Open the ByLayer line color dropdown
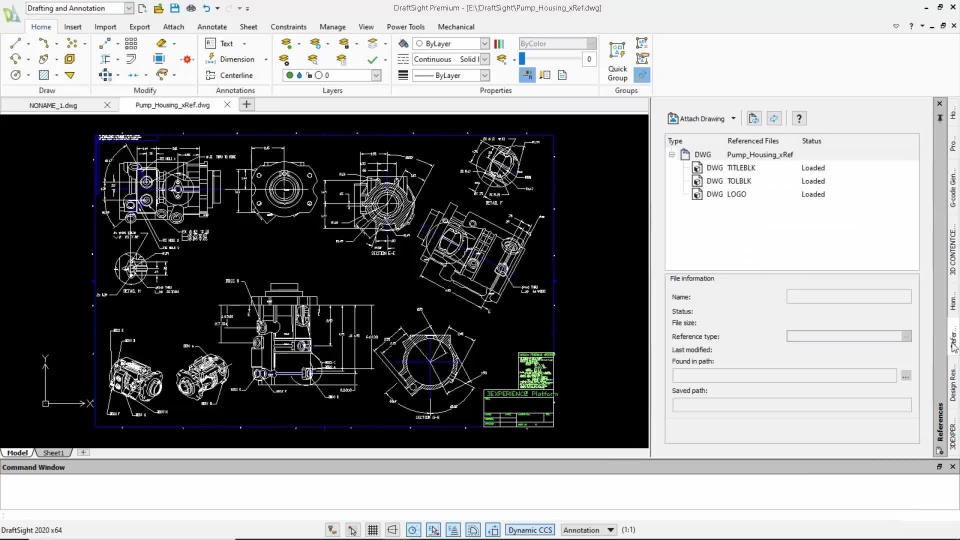Screen dimensions: 960x540 point(484,43)
